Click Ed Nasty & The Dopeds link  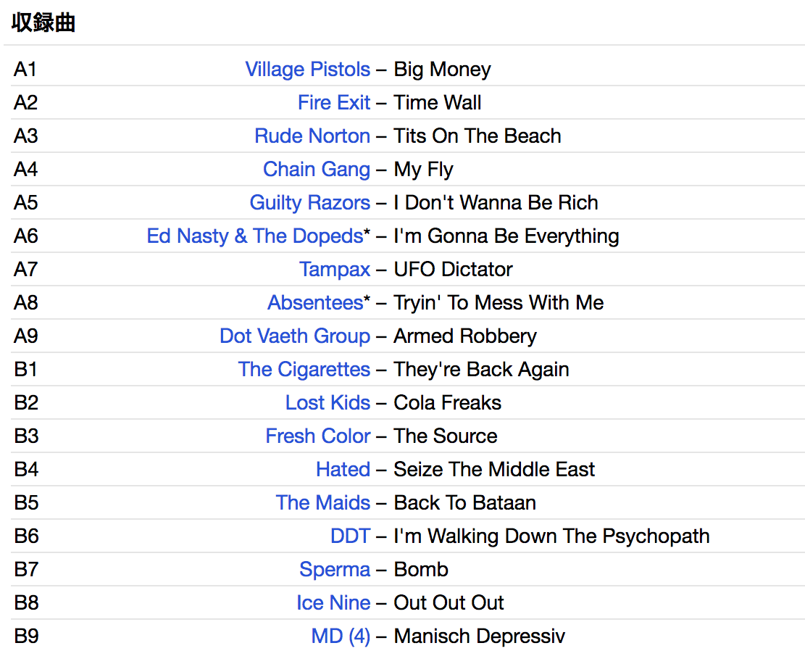click(254, 236)
